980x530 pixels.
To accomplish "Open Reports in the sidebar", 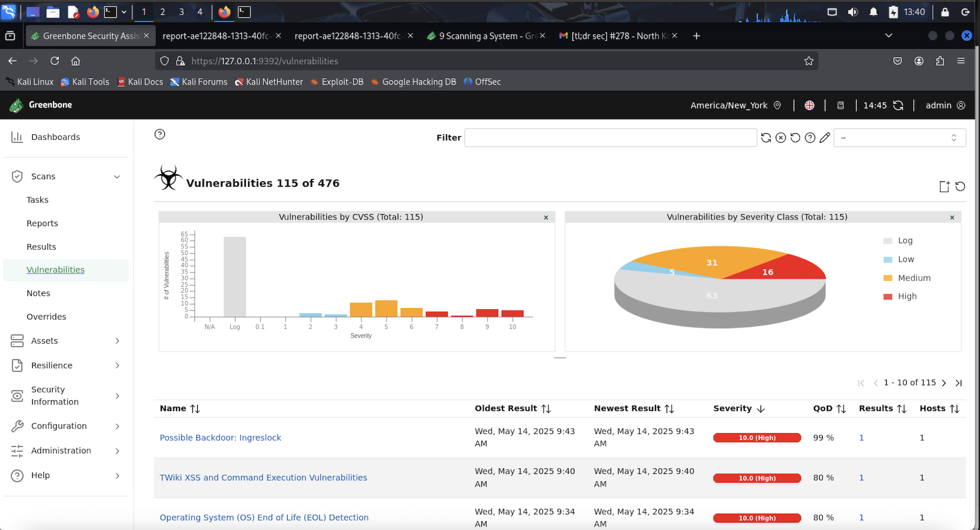I will pyautogui.click(x=42, y=223).
